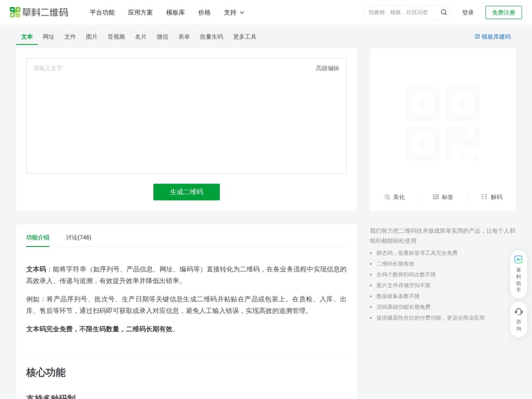
Task: Switch to the 文件 tab
Action: (x=70, y=37)
